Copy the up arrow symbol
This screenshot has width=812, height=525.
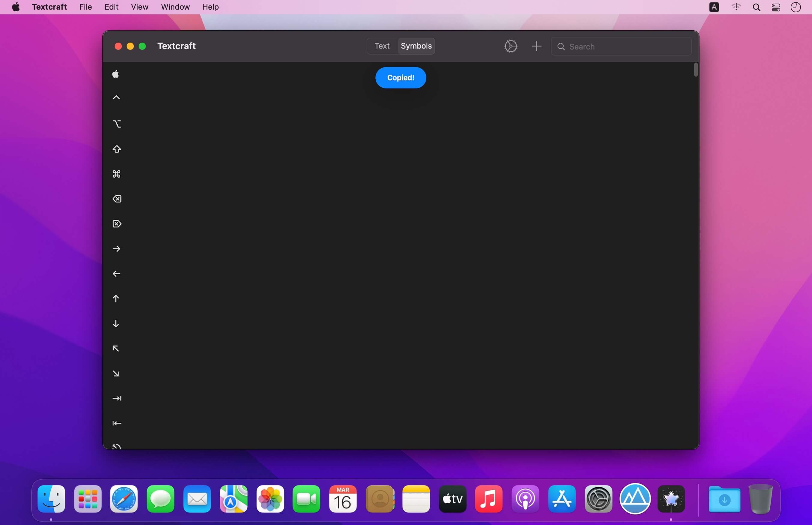coord(116,298)
